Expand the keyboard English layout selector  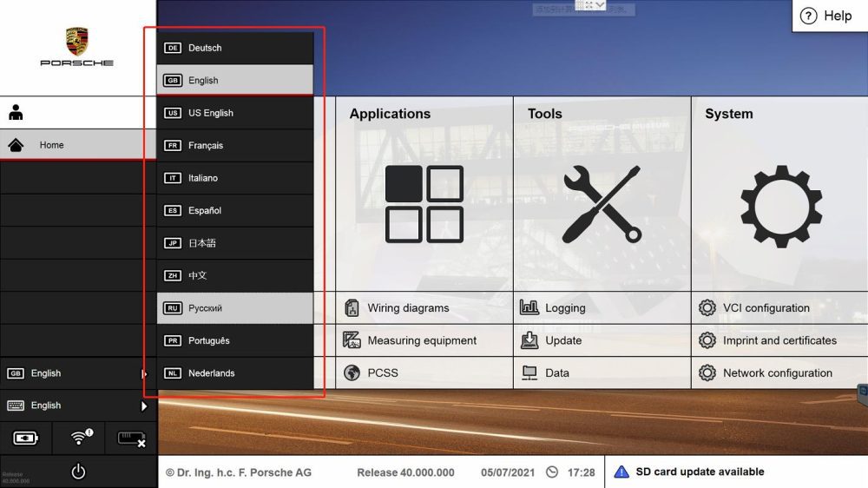tap(77, 406)
